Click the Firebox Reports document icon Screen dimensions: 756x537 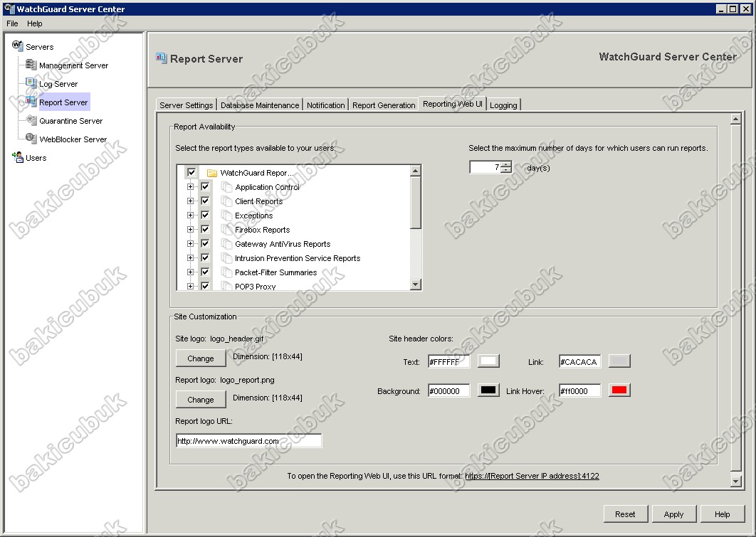[226, 230]
